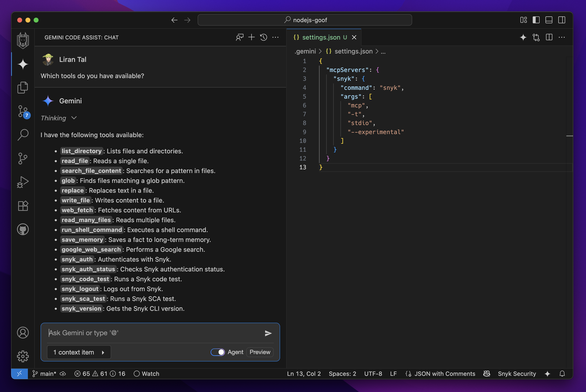
Task: Click Snyk Security in status bar
Action: tap(517, 374)
